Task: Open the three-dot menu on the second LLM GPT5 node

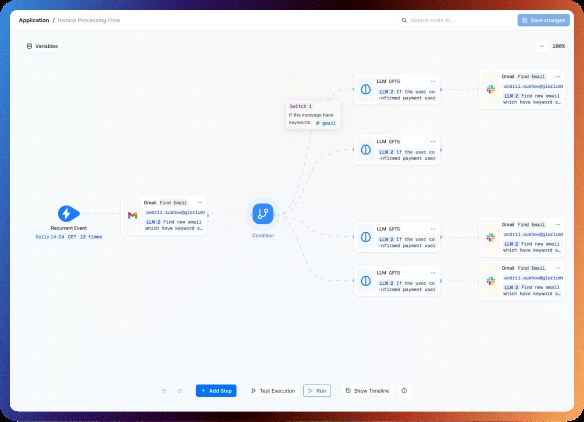Action: tap(433, 142)
